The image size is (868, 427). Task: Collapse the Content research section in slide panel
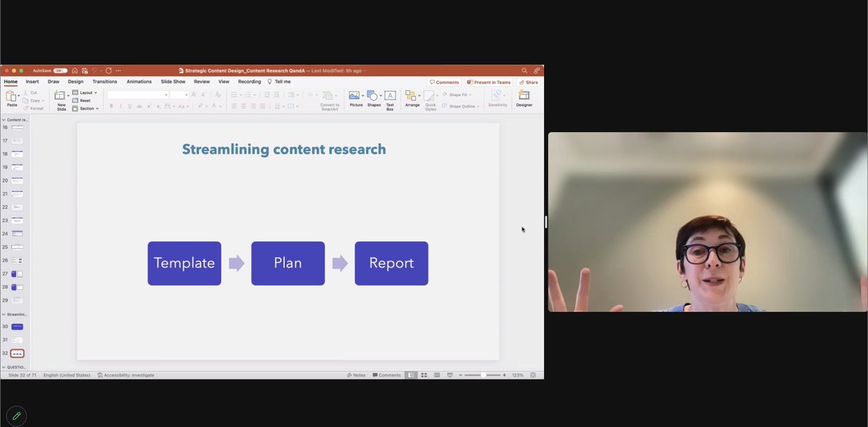click(x=3, y=120)
